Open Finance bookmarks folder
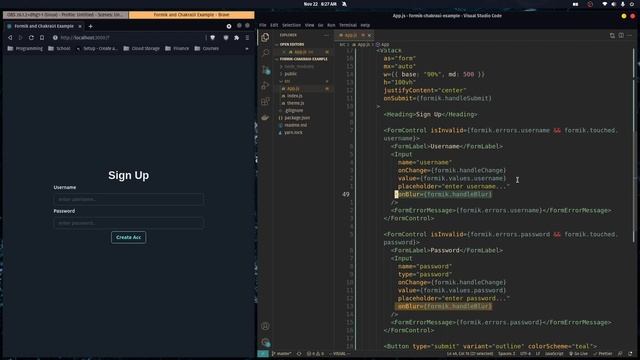640x360 pixels. click(x=177, y=49)
